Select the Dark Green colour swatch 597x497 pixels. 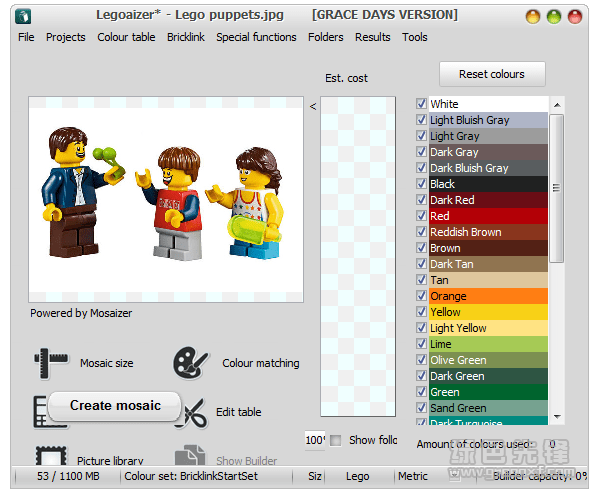(488, 376)
